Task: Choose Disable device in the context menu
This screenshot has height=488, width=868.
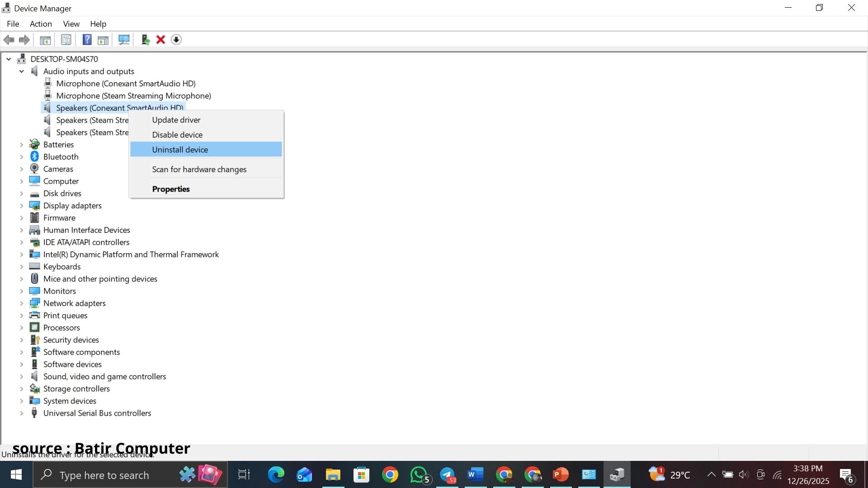Action: (x=206, y=135)
